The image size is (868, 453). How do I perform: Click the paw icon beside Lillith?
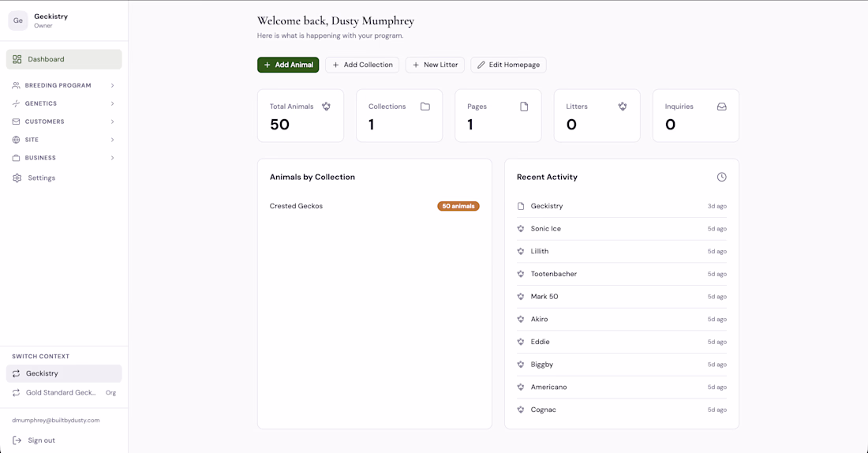point(521,252)
